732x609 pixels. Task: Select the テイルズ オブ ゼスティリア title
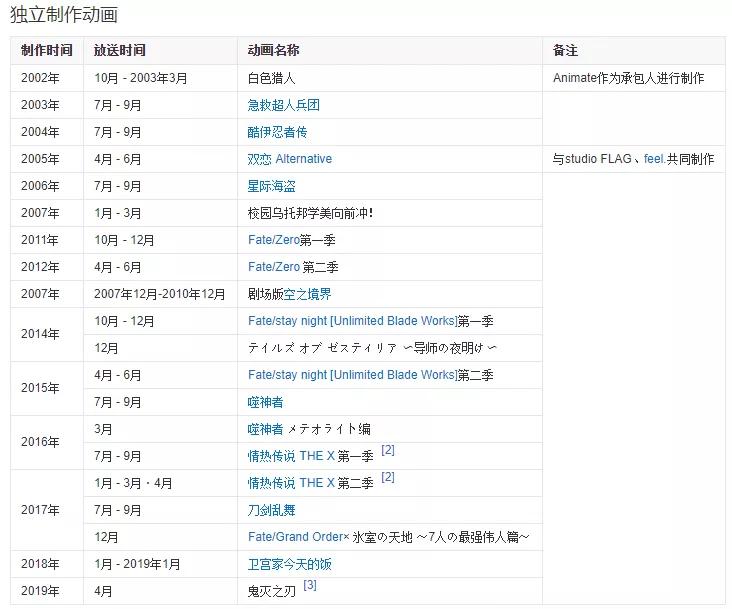(x=372, y=348)
